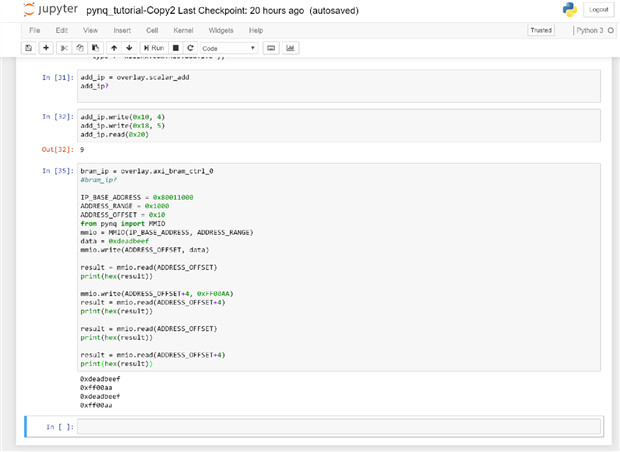Move selected cell up arrow
Image resolution: width=620 pixels, height=452 pixels.
click(x=114, y=48)
